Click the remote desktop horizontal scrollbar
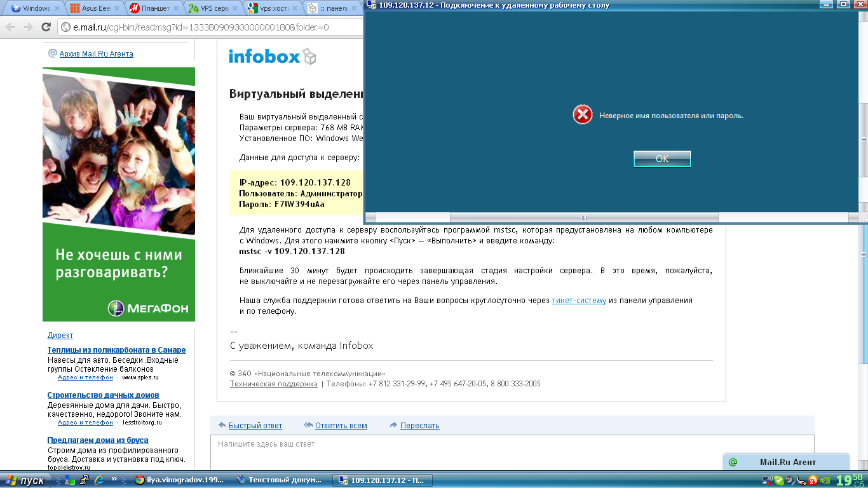Image resolution: width=868 pixels, height=488 pixels. 613,217
